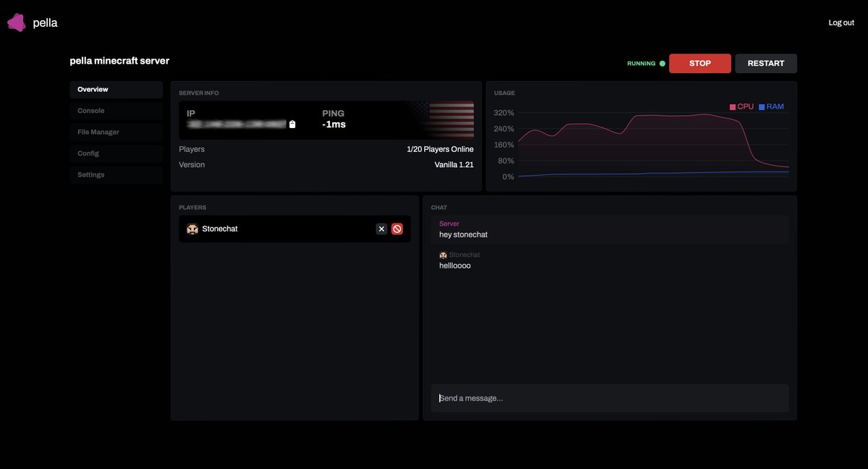This screenshot has height=469, width=868.
Task: Click the RUNNING status label
Action: click(641, 64)
